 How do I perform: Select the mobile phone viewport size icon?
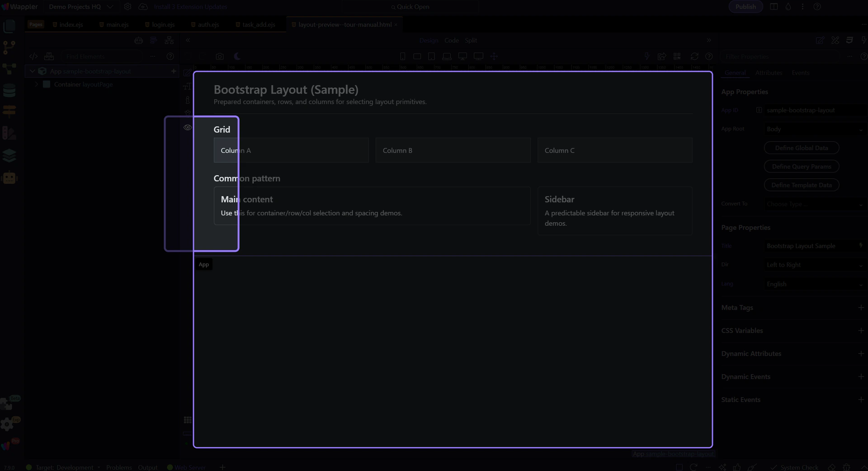tap(402, 56)
